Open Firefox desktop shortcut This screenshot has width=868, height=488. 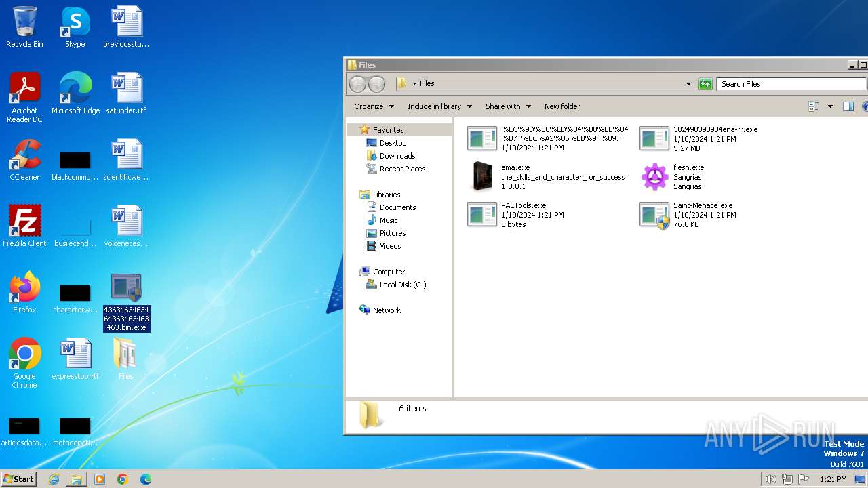24,293
